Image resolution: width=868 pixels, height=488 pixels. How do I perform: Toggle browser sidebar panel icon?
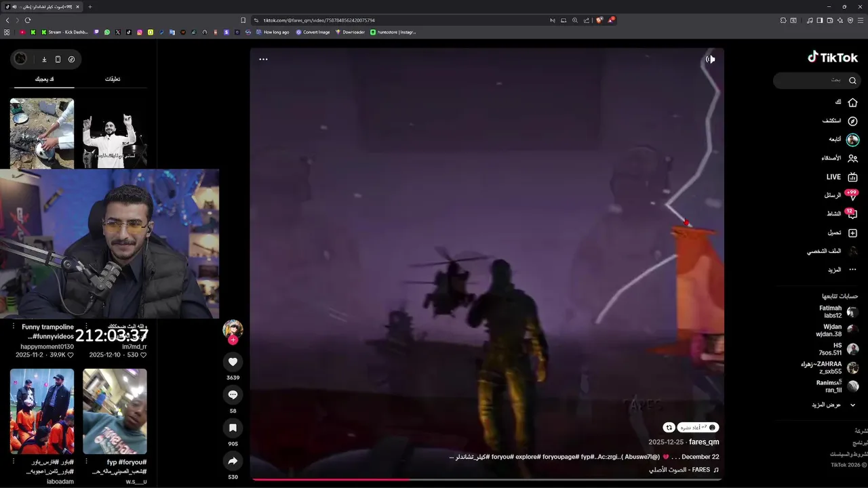819,20
